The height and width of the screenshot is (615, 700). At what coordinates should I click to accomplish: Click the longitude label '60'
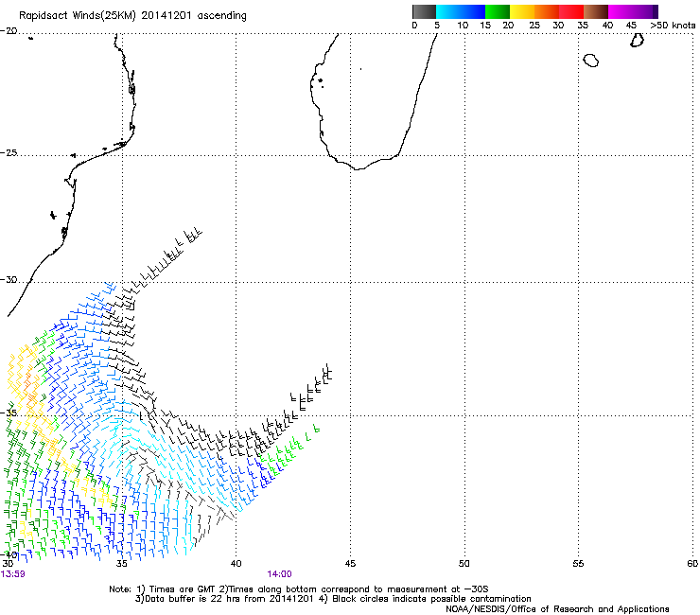click(x=692, y=564)
